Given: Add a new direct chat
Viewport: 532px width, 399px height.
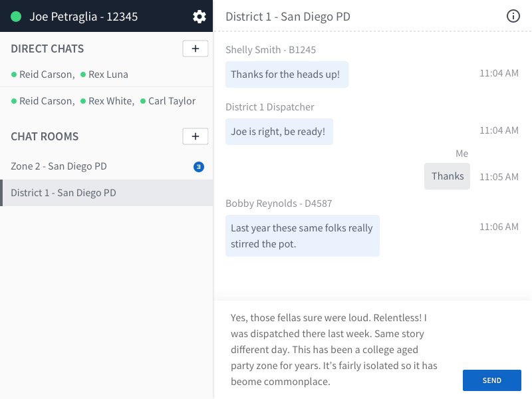Looking at the screenshot, I should pos(196,49).
